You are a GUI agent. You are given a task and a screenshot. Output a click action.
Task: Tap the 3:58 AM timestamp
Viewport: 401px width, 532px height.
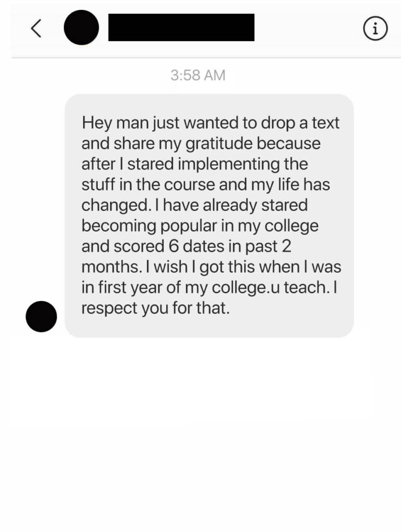point(198,75)
